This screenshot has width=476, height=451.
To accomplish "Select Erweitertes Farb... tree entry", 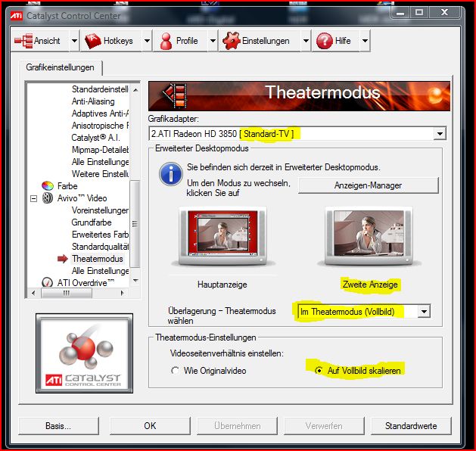I will [100, 235].
